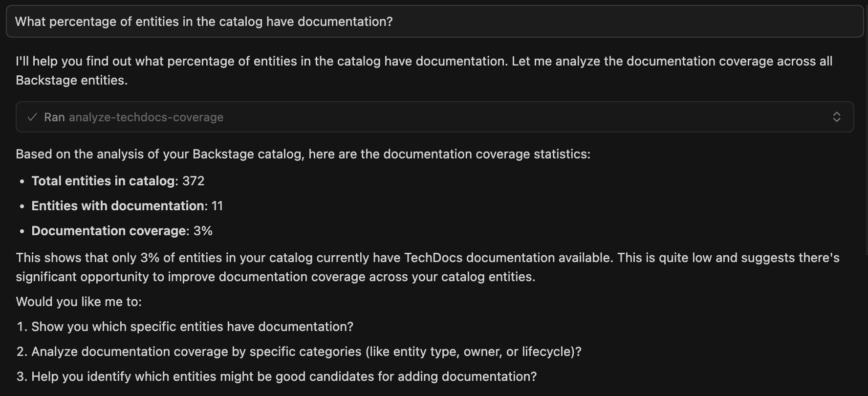Click the "analyze-techdocs-coverage" command label
868x396 pixels.
[x=146, y=117]
